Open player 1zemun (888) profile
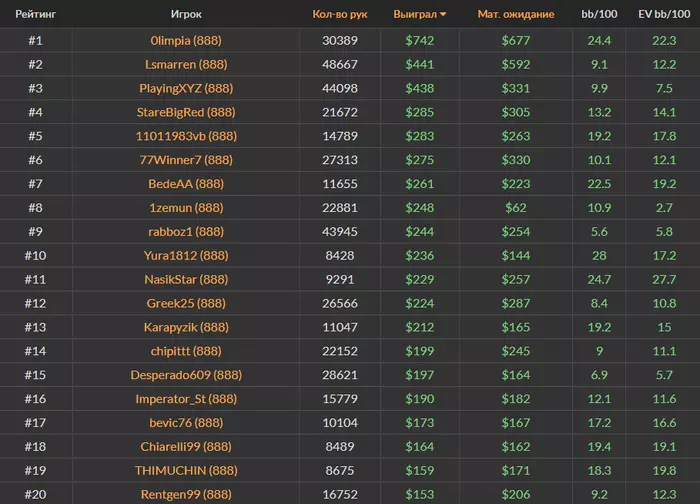Image resolution: width=700 pixels, height=504 pixels. (186, 208)
